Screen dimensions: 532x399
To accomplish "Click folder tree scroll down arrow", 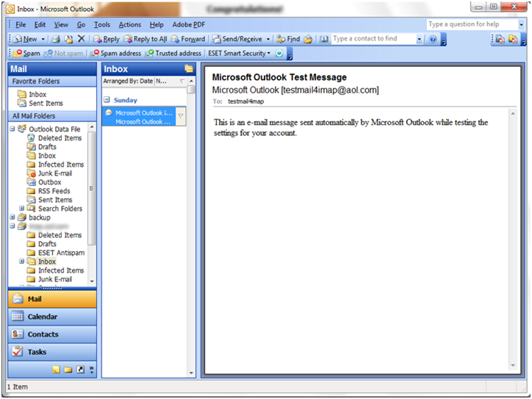I will tap(92, 281).
